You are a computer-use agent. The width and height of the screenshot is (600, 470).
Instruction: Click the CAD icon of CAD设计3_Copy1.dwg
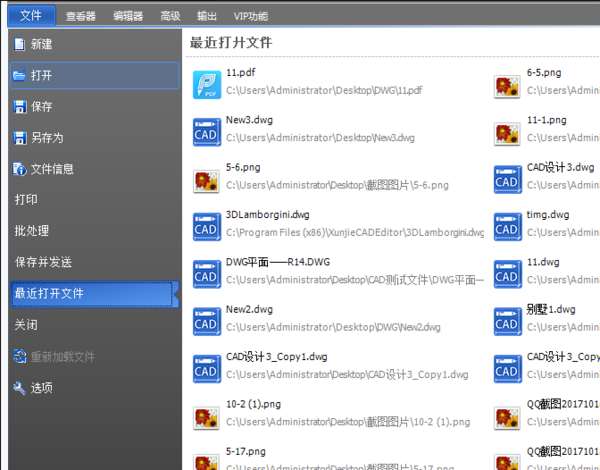click(207, 369)
